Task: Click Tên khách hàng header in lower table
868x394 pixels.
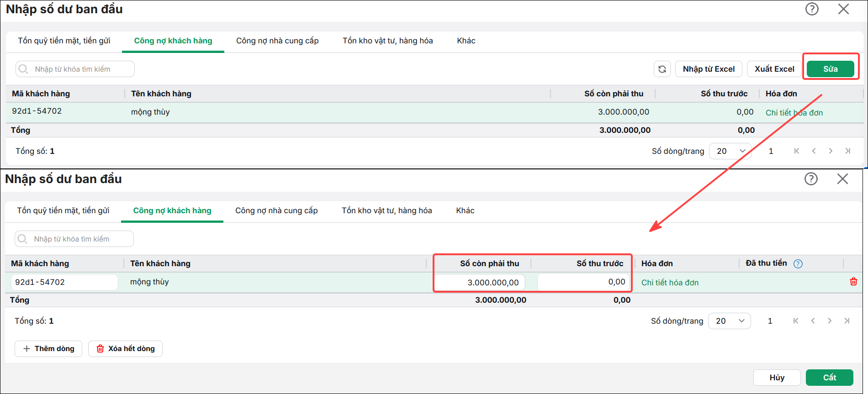Action: pos(160,263)
